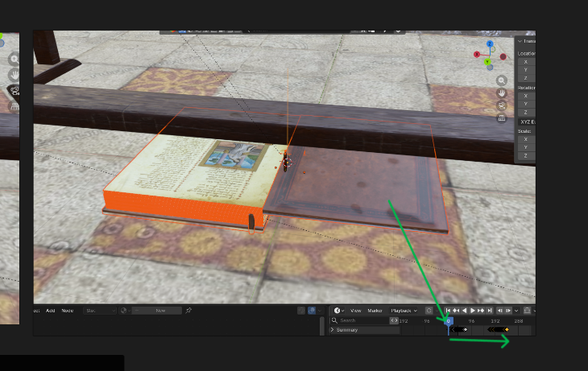588x371 pixels.
Task: Jump to the previous keyframe
Action: 456,311
